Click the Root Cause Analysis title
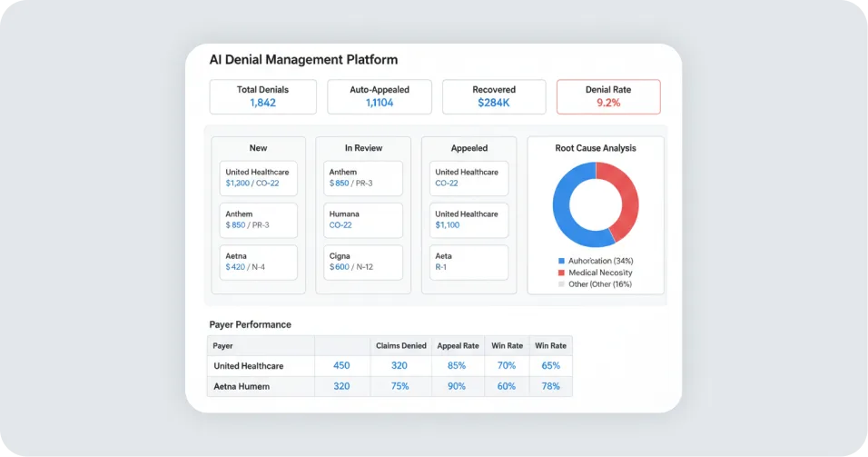This screenshot has height=457, width=868. [596, 148]
